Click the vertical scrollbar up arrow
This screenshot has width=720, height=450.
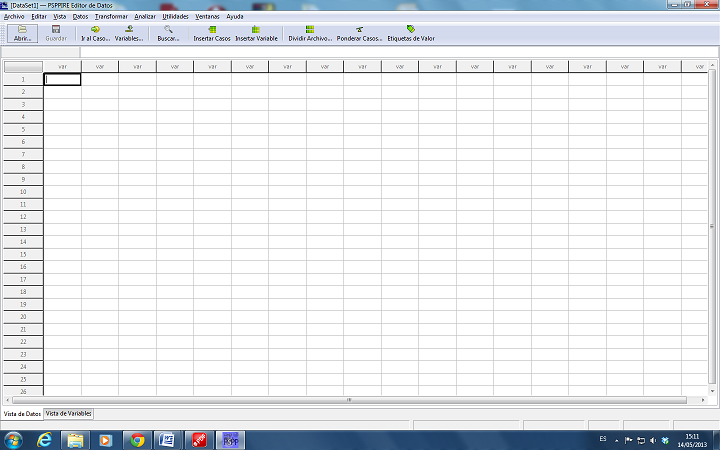pyautogui.click(x=712, y=65)
